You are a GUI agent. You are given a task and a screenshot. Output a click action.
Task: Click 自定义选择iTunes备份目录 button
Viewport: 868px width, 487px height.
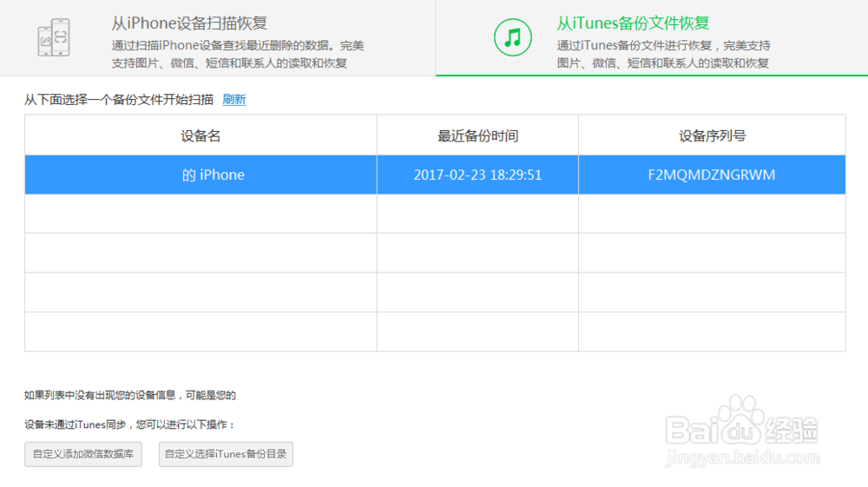[226, 454]
